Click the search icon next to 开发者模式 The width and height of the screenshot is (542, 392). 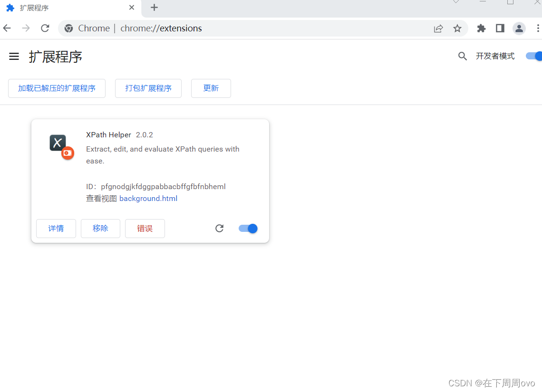point(462,56)
